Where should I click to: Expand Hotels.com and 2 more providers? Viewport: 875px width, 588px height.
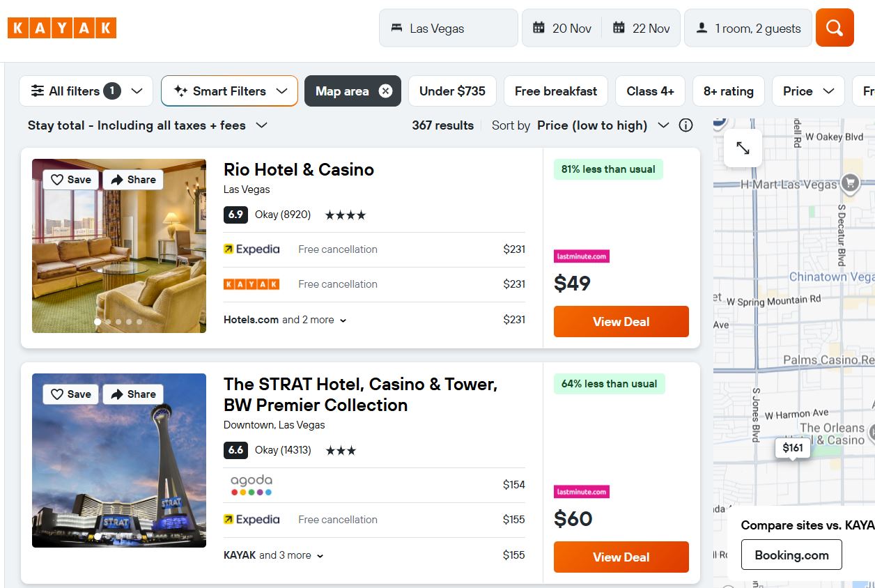point(285,320)
